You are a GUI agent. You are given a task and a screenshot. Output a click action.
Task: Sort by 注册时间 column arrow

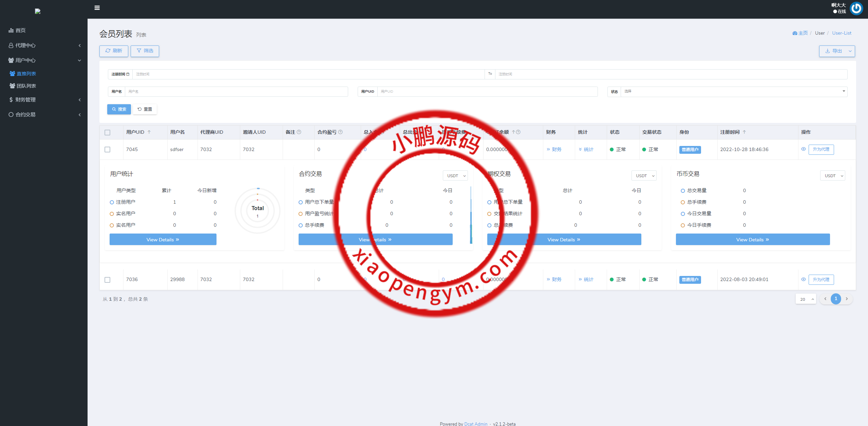pyautogui.click(x=744, y=132)
